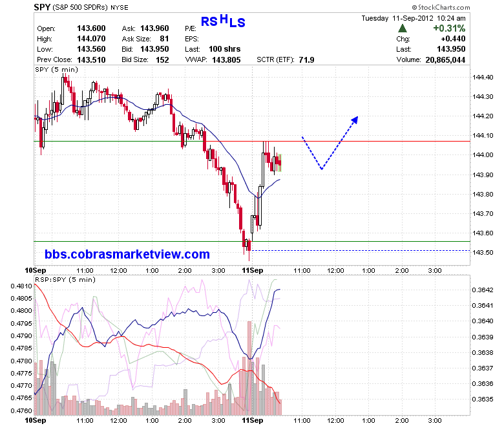Click the VWAP value 143.805
The image size is (504, 426).
point(226,60)
